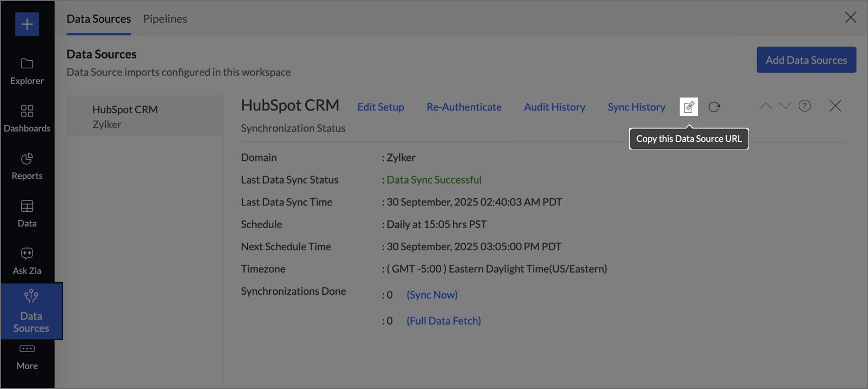Viewport: 868px width, 389px height.
Task: Go to previous data source with up chevron
Action: (765, 106)
